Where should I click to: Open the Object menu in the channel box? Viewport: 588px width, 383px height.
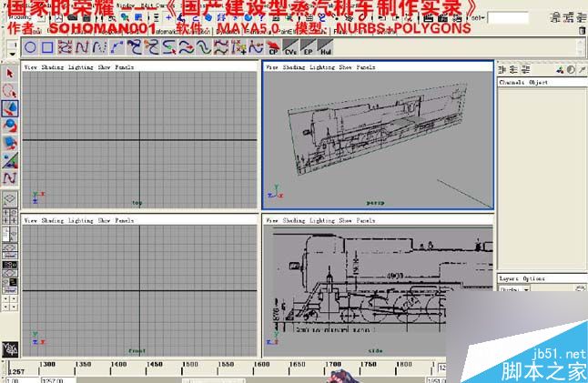pos(539,82)
